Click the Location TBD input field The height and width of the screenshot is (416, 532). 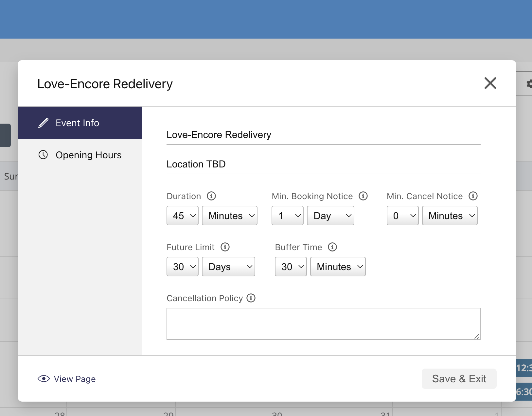[323, 164]
